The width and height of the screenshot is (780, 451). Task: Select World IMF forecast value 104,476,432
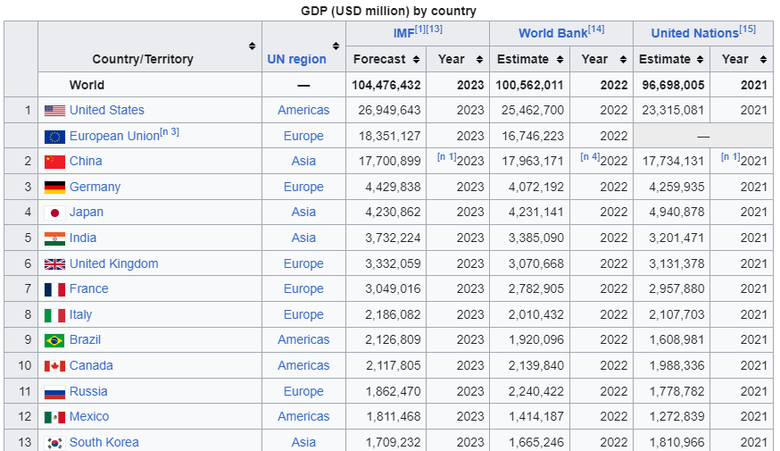point(386,86)
